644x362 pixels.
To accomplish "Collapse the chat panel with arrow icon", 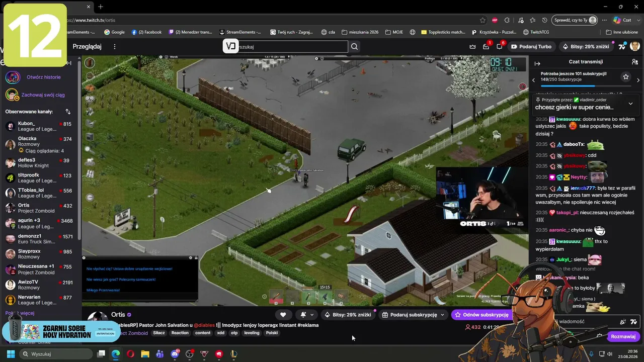I will click(x=537, y=63).
